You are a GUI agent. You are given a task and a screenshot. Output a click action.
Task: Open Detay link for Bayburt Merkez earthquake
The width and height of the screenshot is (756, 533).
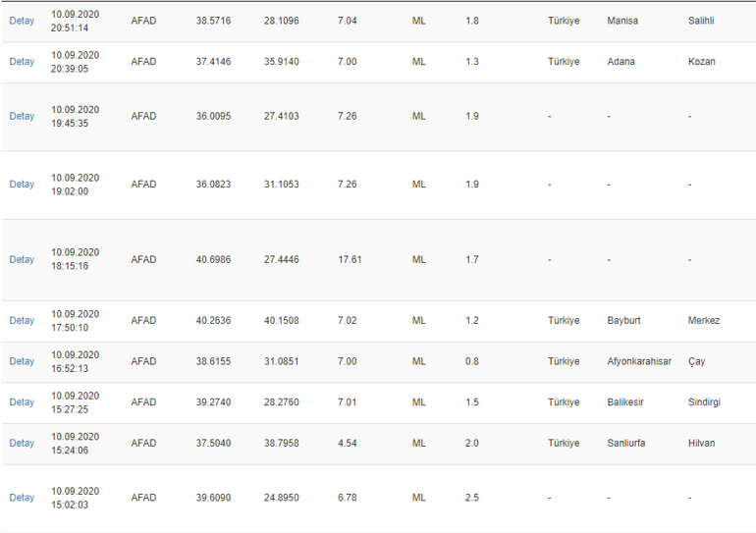[x=22, y=320]
